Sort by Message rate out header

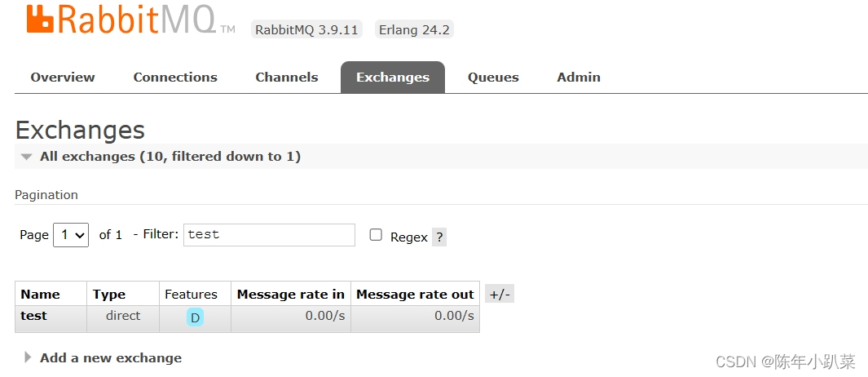pyautogui.click(x=415, y=295)
